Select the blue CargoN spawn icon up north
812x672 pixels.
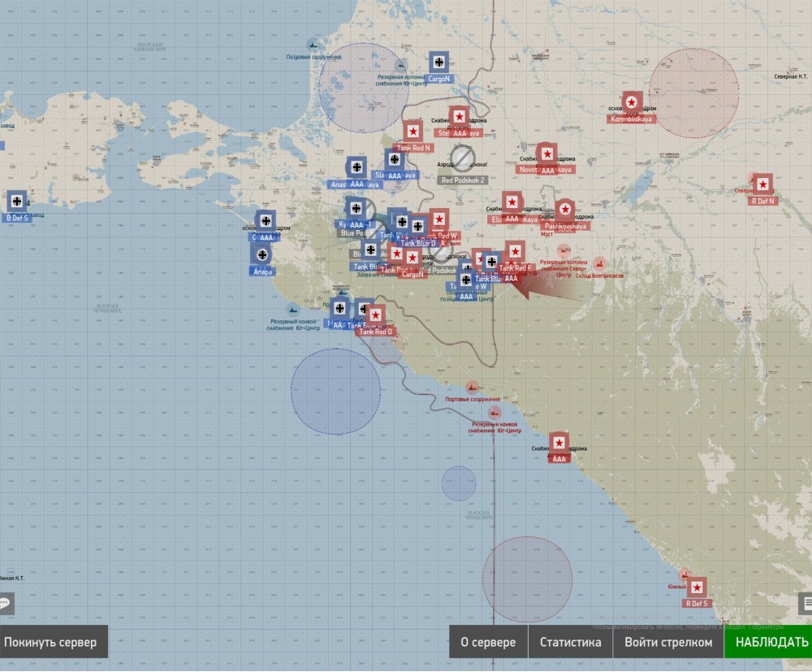point(439,63)
